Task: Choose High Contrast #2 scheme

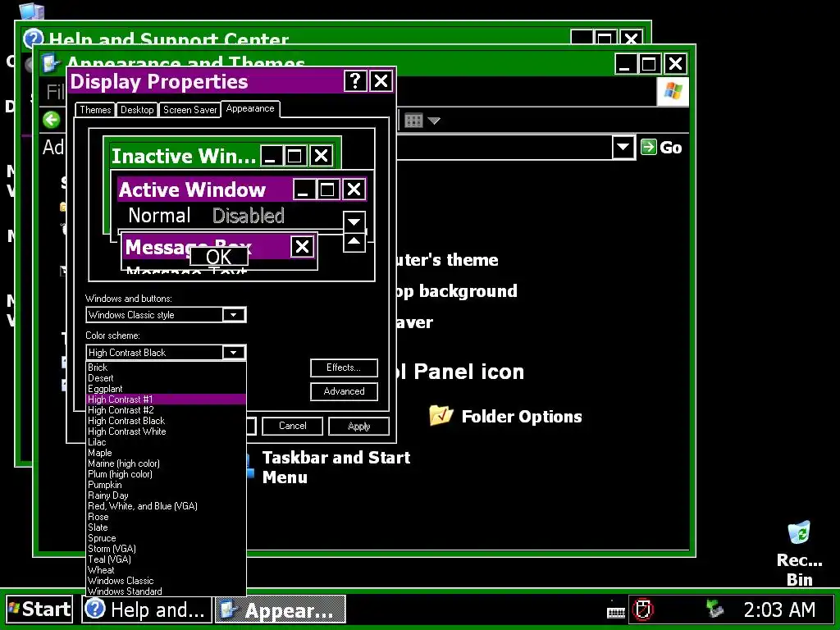Action: [x=166, y=410]
